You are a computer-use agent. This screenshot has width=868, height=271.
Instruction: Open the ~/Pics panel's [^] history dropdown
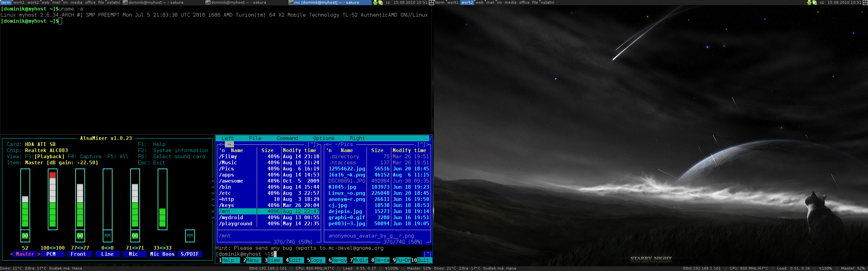[422, 144]
